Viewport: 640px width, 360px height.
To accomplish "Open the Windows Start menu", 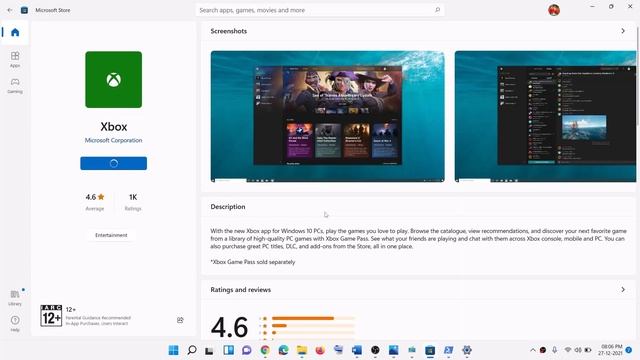I will pos(173,350).
